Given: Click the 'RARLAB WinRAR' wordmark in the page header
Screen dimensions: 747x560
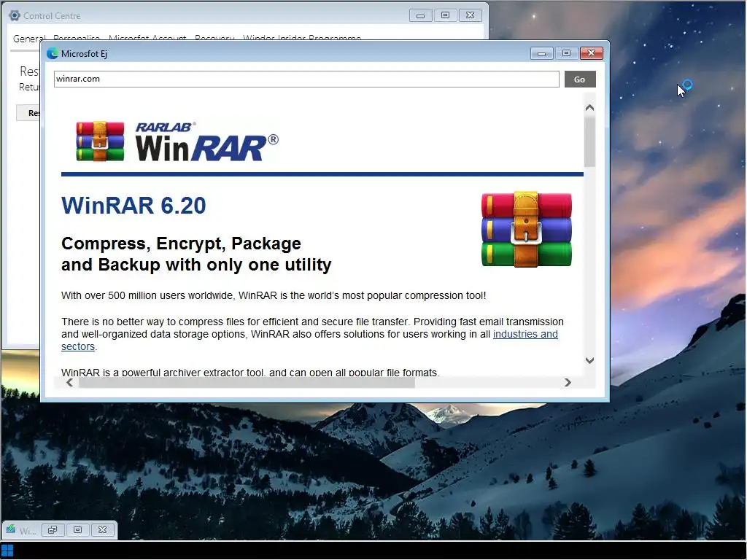Looking at the screenshot, I should pyautogui.click(x=206, y=142).
